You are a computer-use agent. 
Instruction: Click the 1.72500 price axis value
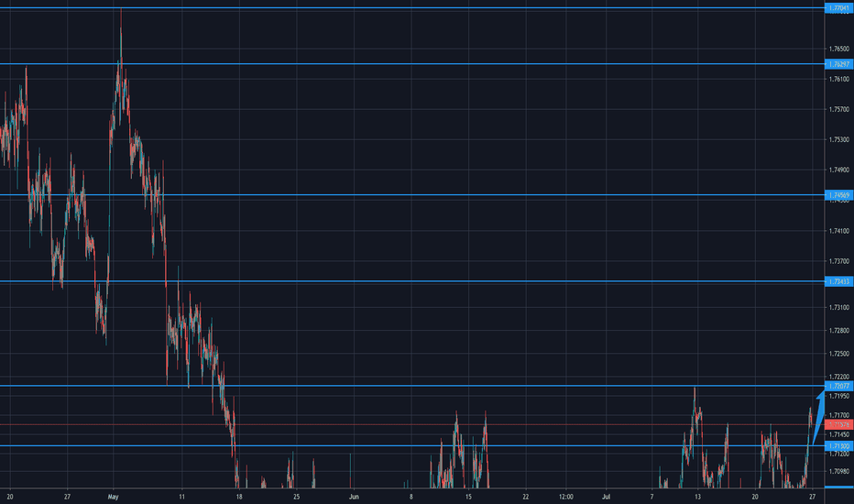(838, 354)
